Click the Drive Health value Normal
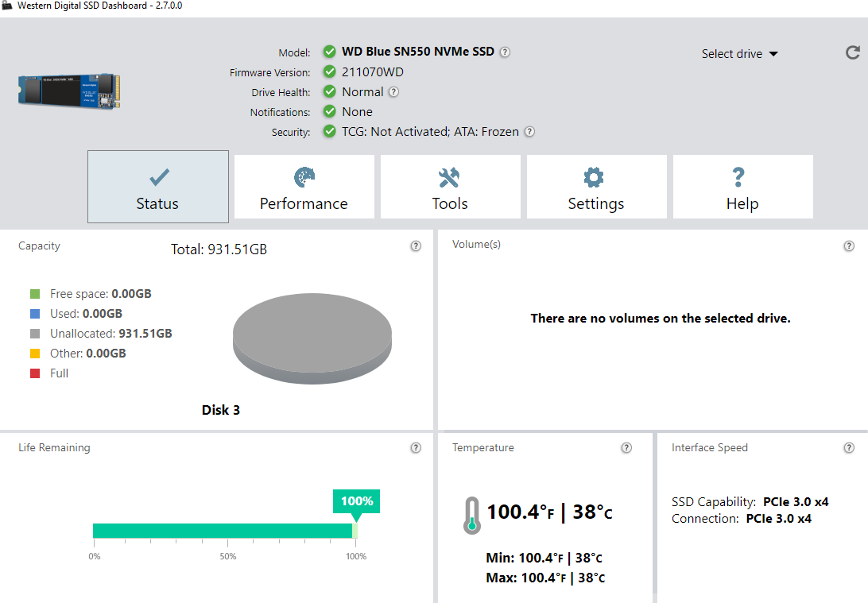The image size is (868, 603). pos(362,92)
